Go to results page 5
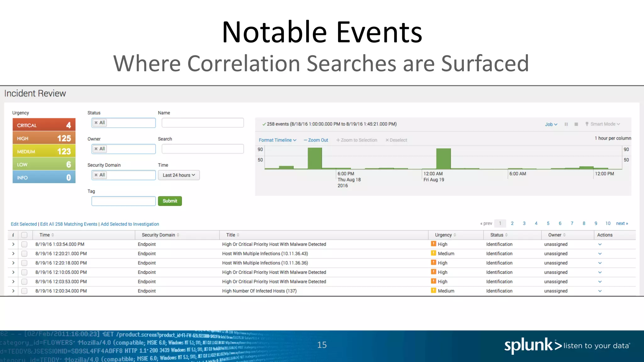The width and height of the screenshot is (644, 362). click(548, 223)
